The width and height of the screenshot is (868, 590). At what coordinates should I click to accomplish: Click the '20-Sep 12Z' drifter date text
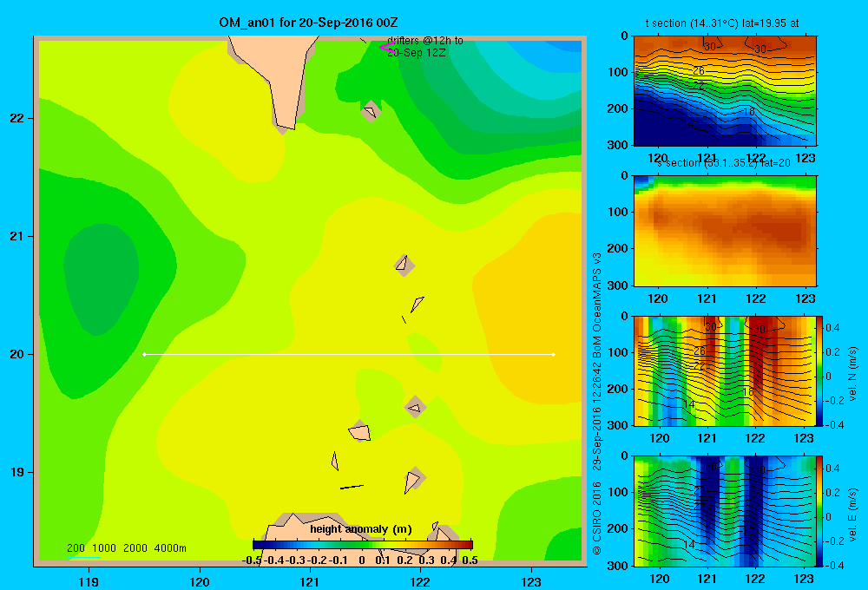pos(417,53)
